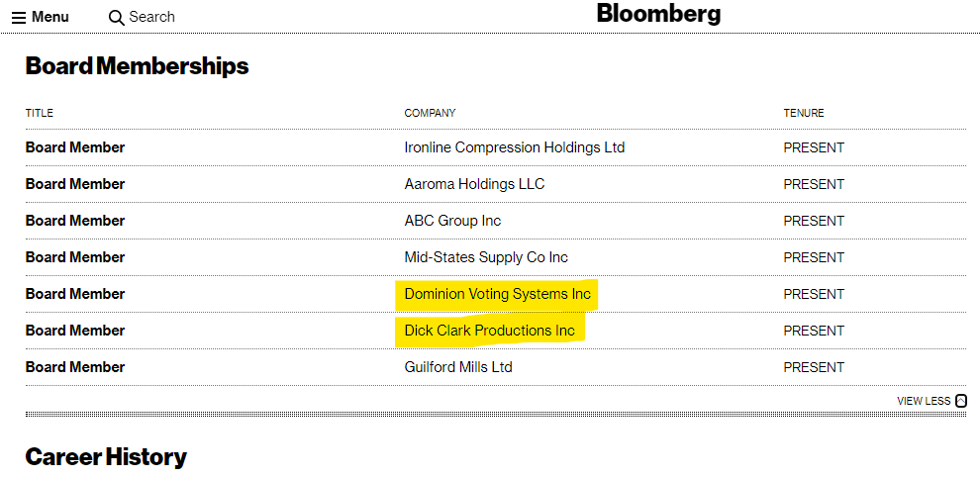Click the magnifying glass Search icon

coord(116,18)
